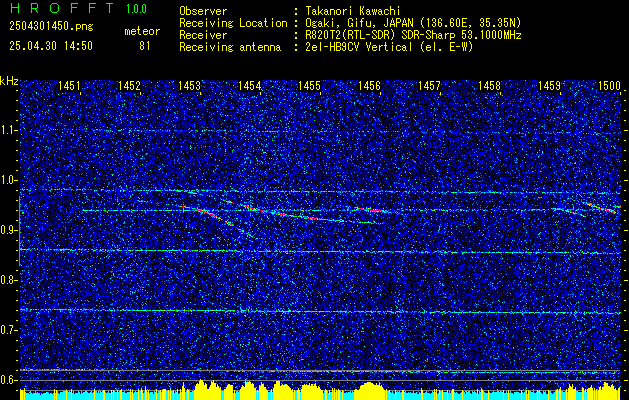
Task: Click the 1.1 frequency axis label
Action: click(9, 130)
